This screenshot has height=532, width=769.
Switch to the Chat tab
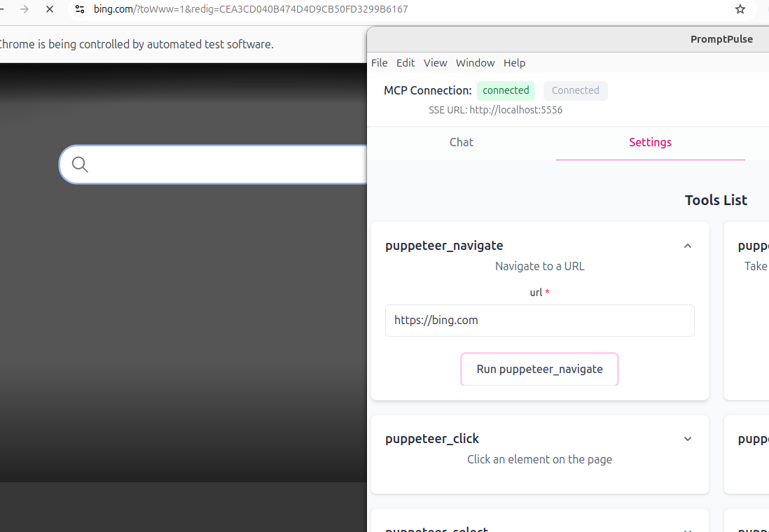pos(462,142)
